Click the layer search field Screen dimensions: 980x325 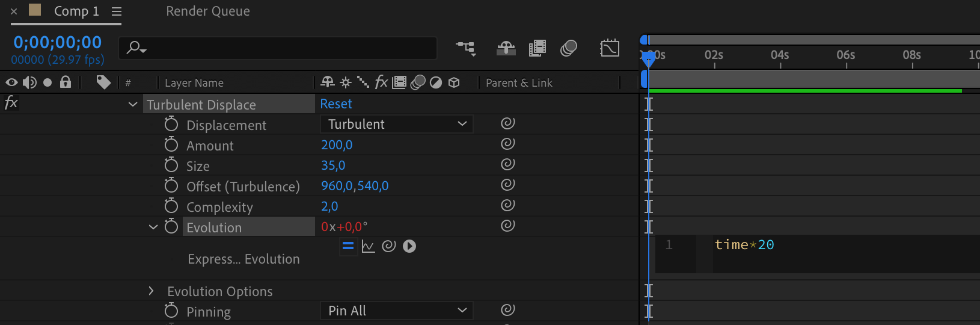click(x=283, y=48)
